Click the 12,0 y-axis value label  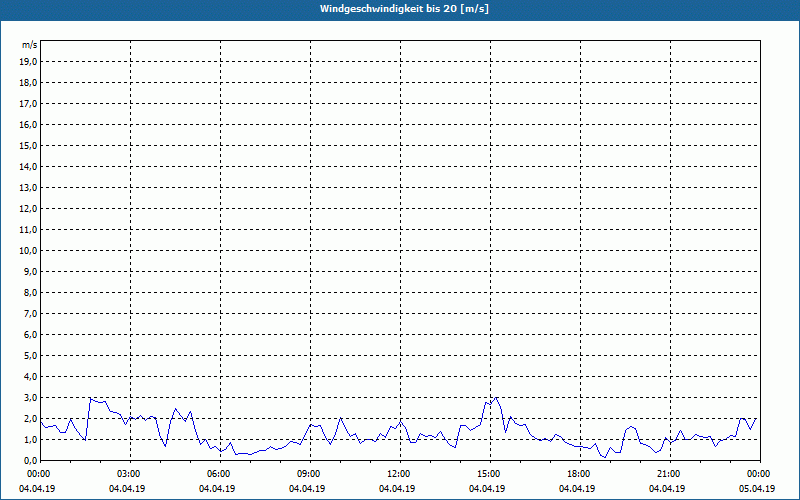point(28,208)
